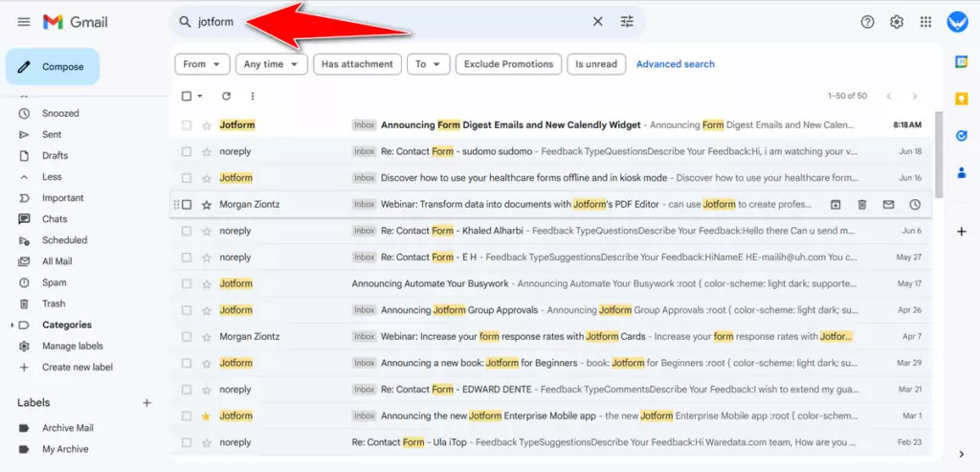
Task: Go to older results arrow
Action: (914, 96)
